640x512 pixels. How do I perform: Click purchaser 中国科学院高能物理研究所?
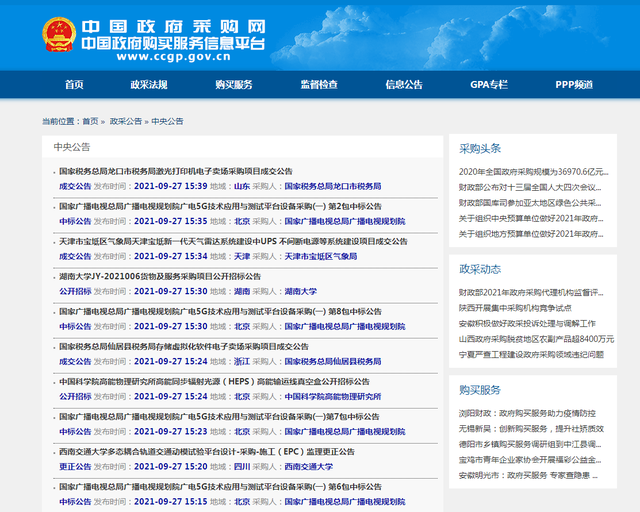(333, 397)
